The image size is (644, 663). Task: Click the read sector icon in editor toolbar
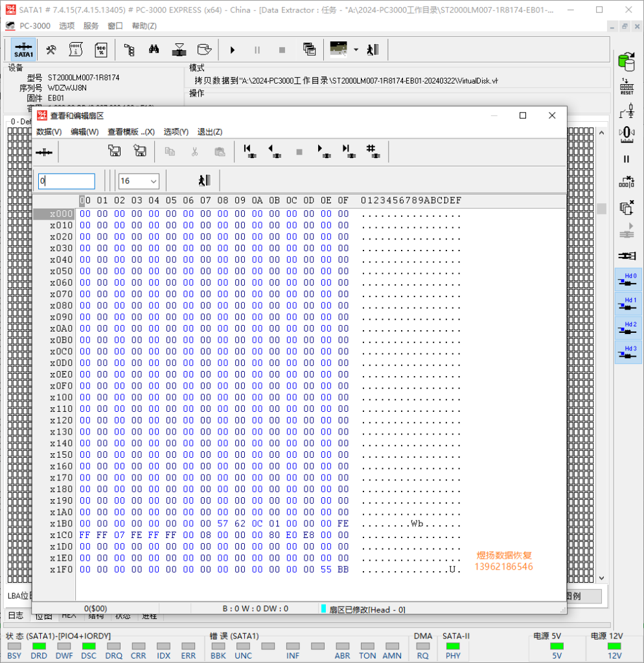pos(44,152)
